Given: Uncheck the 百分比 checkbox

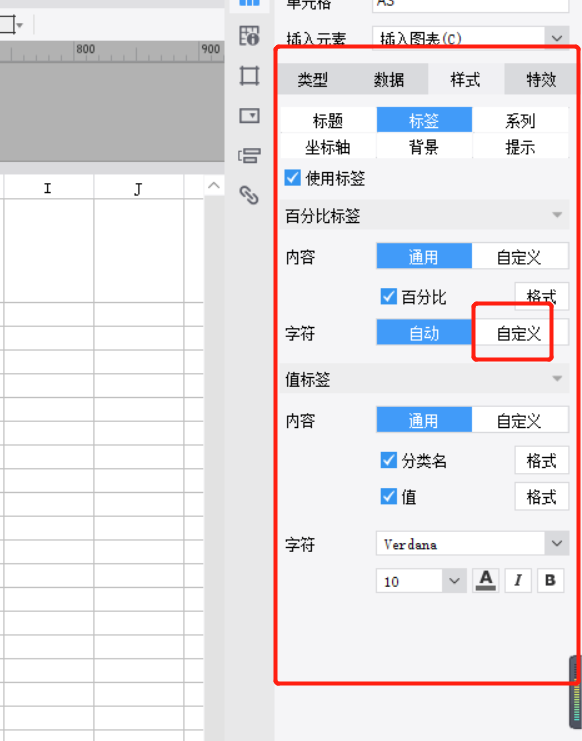Looking at the screenshot, I should click(x=389, y=297).
